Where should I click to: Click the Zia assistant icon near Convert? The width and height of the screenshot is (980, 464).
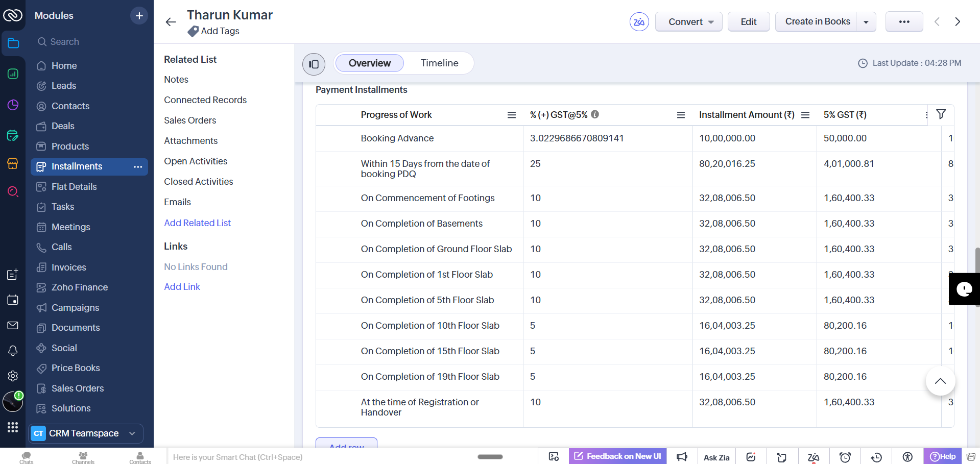(639, 22)
